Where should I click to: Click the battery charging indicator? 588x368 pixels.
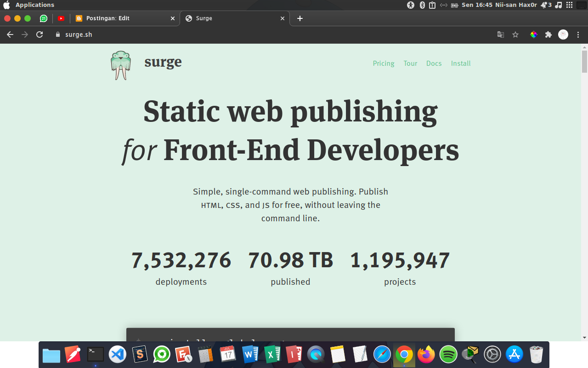pyautogui.click(x=455, y=5)
